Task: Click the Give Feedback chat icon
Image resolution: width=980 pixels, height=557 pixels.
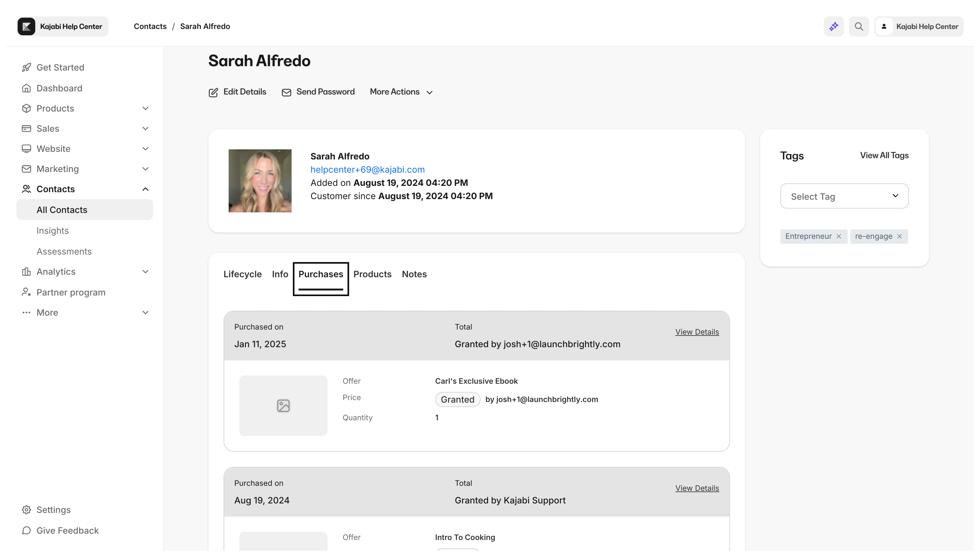Action: 26,530
